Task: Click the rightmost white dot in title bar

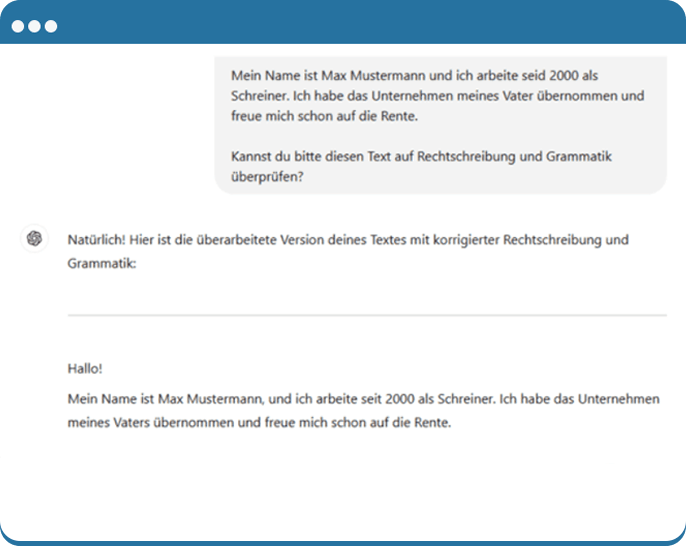Action: 50,26
